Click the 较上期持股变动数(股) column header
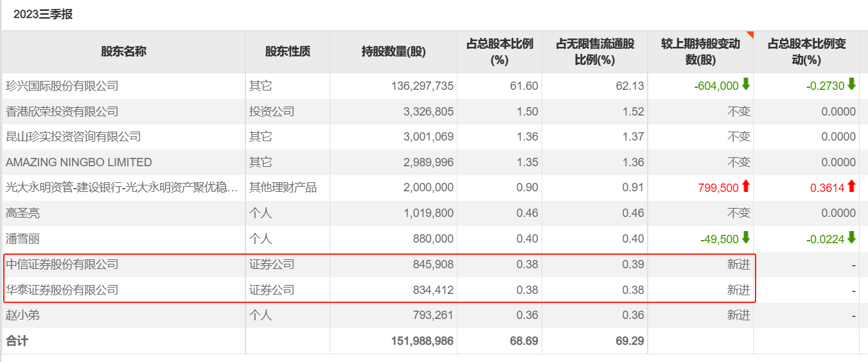Image resolution: width=868 pixels, height=362 pixels. click(700, 52)
